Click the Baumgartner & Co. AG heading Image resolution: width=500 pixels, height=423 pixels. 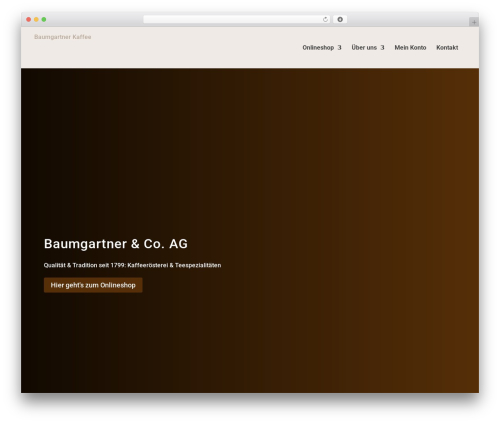[116, 244]
